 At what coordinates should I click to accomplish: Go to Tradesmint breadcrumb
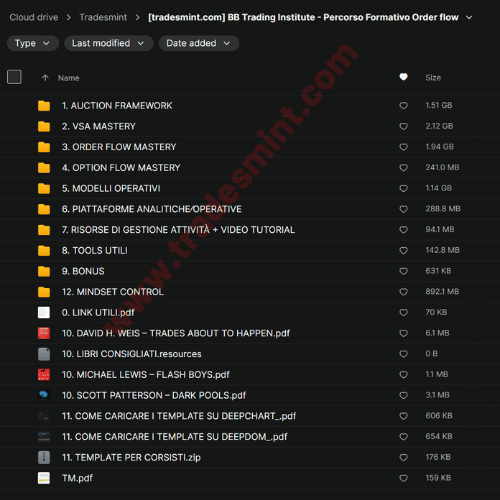coord(103,17)
